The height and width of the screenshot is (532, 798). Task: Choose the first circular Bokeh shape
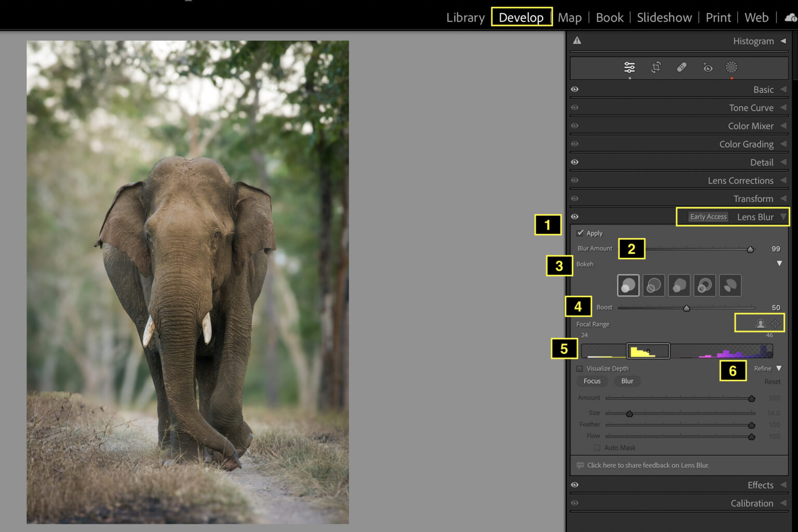(628, 285)
